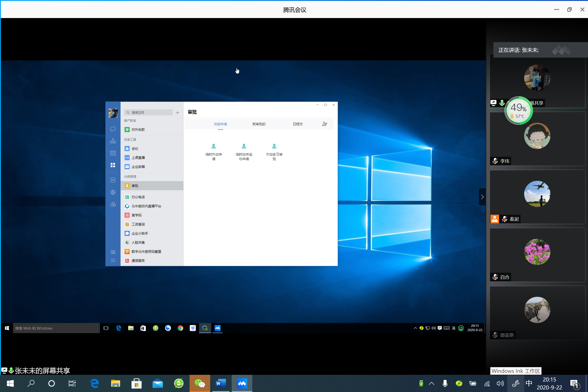Toggle microphone icon in system tray

(x=445, y=383)
